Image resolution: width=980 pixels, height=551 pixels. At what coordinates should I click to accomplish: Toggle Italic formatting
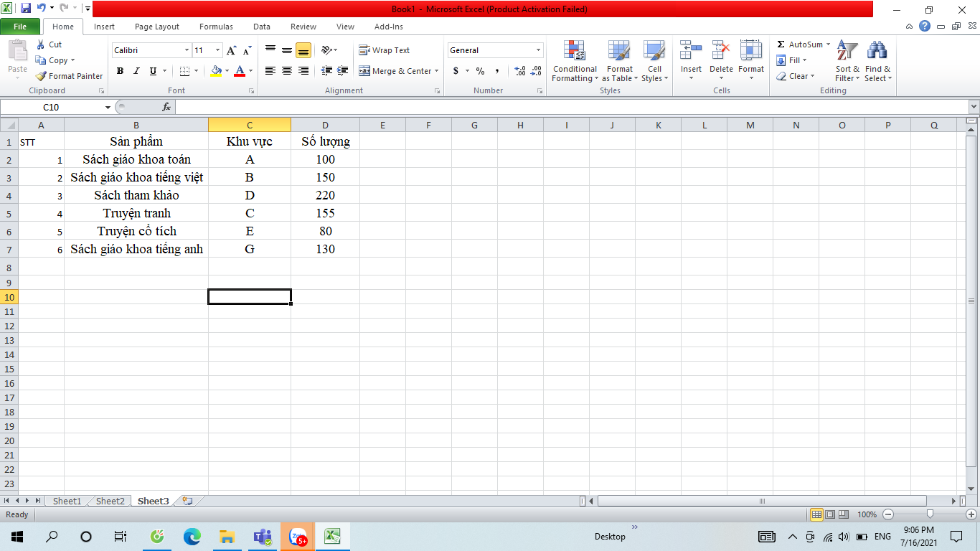[x=136, y=71]
